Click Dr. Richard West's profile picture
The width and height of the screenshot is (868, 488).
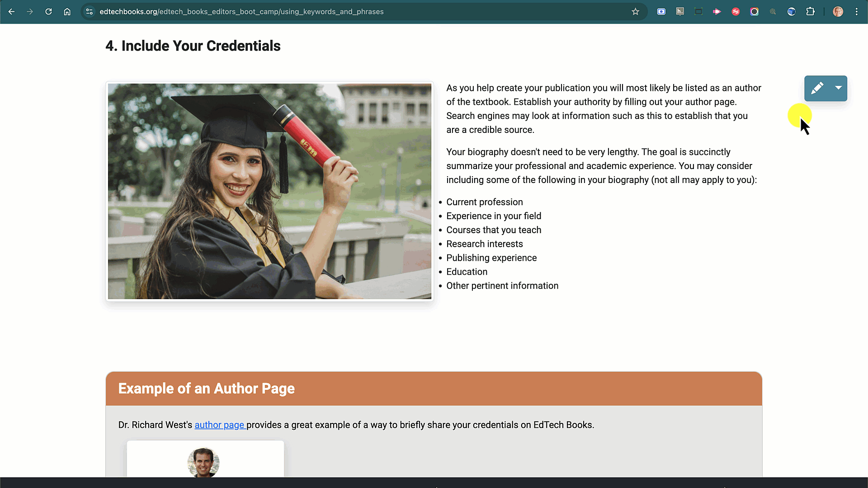203,462
